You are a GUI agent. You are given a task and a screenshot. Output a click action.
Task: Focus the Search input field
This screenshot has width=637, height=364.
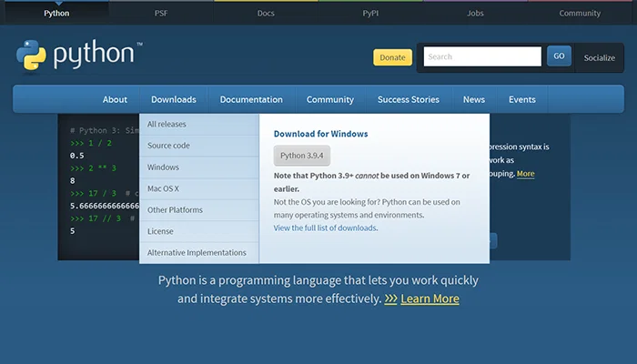[x=482, y=56]
